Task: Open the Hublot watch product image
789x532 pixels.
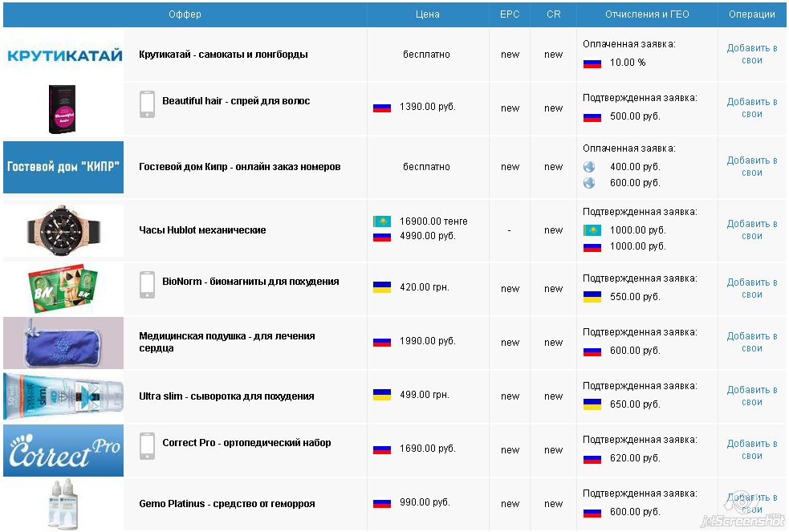Action: click(x=64, y=230)
